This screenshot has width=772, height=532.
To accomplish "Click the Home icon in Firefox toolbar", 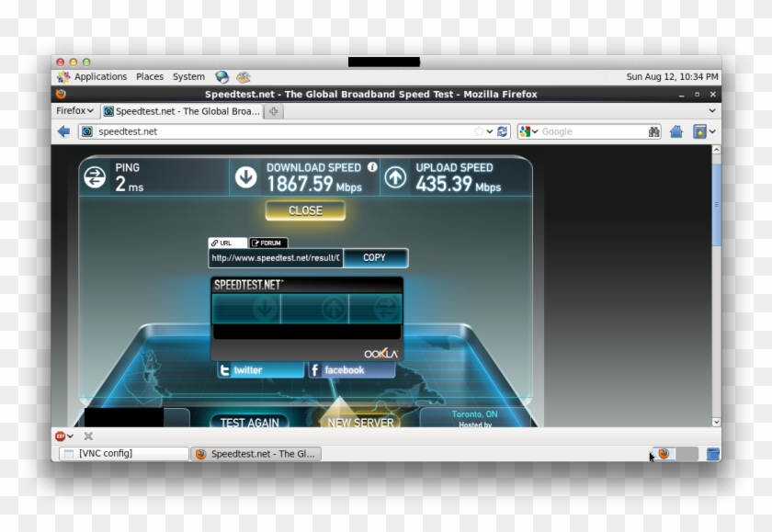I will [x=676, y=131].
